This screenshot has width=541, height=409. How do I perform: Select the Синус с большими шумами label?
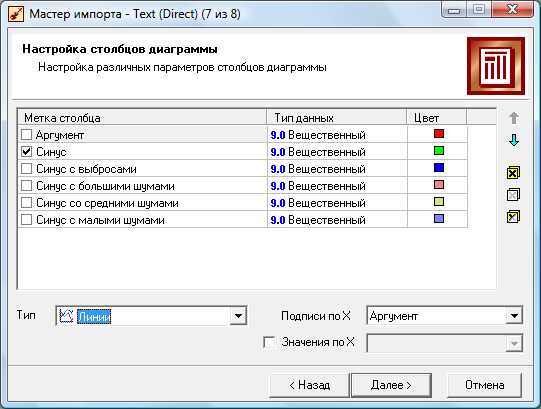tap(105, 186)
